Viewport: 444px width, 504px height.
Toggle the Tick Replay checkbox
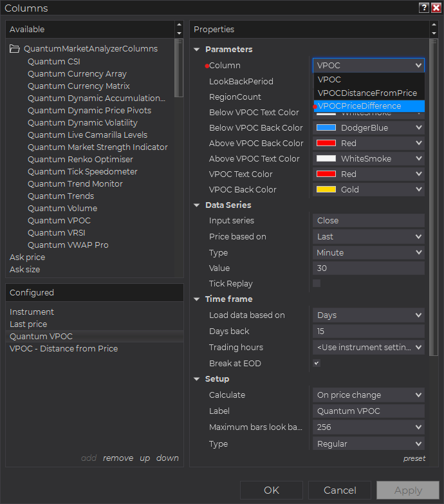click(317, 283)
